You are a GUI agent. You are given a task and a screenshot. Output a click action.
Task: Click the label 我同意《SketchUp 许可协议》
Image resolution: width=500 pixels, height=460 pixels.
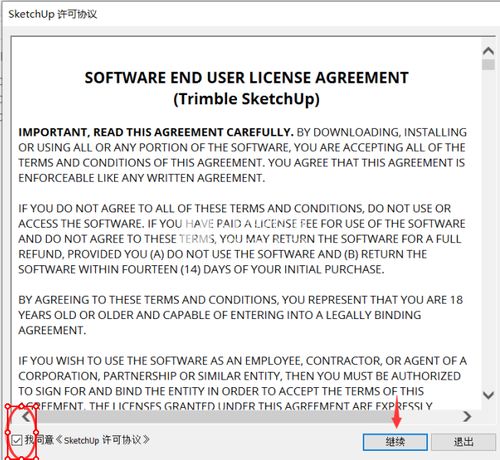click(x=87, y=440)
